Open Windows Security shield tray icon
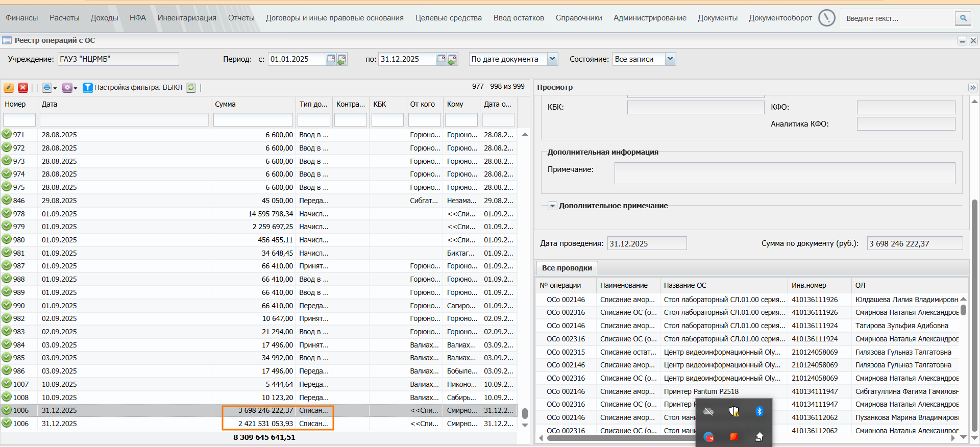This screenshot has height=447, width=980. click(x=734, y=411)
